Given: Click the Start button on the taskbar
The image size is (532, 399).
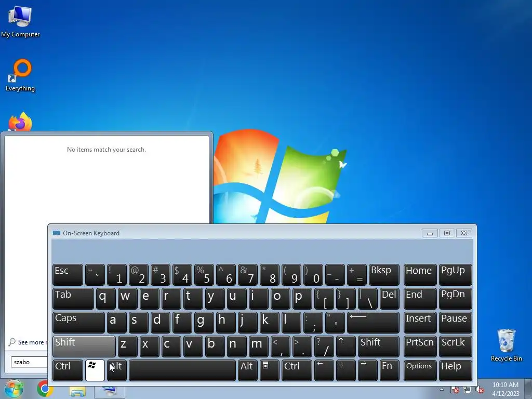Looking at the screenshot, I should [x=14, y=389].
